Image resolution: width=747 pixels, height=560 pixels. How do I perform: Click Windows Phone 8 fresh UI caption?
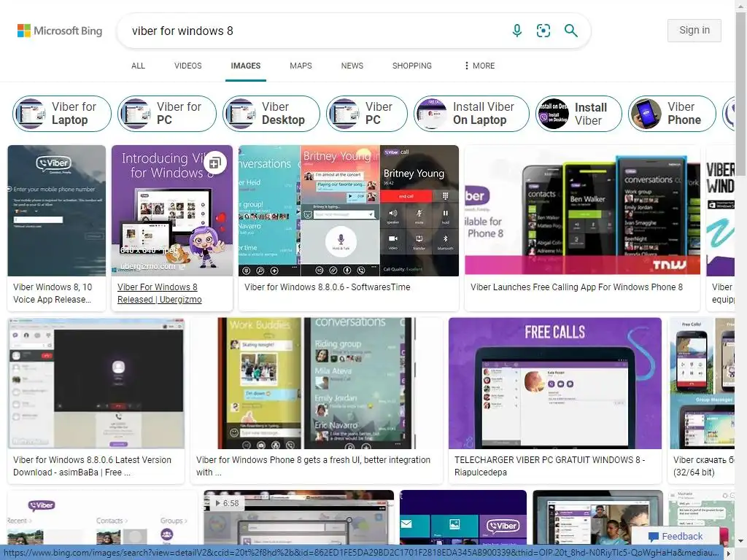pos(313,466)
